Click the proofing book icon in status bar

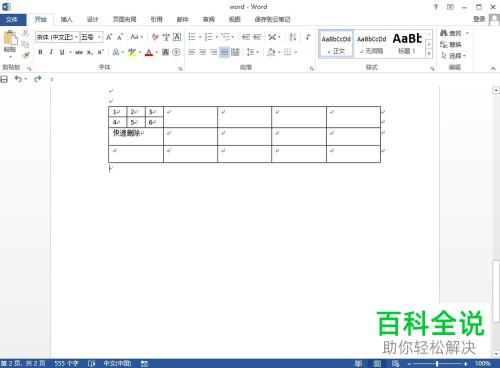click(92, 363)
